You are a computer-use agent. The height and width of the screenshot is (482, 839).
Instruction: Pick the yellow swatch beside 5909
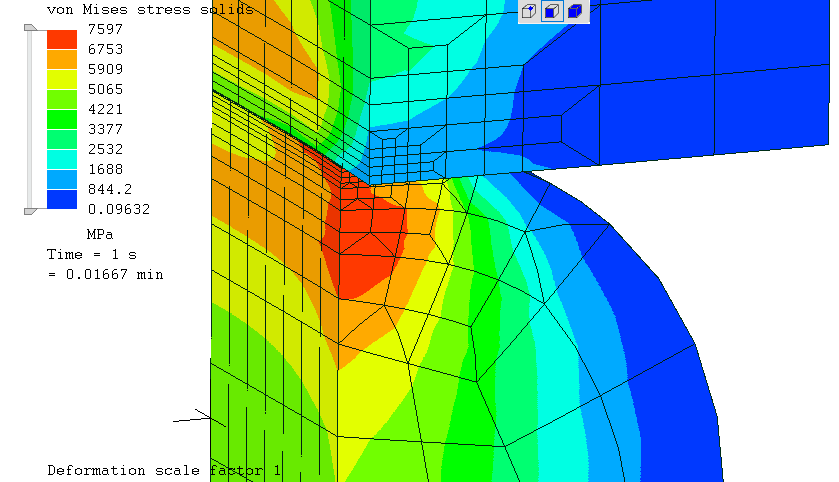[62, 80]
